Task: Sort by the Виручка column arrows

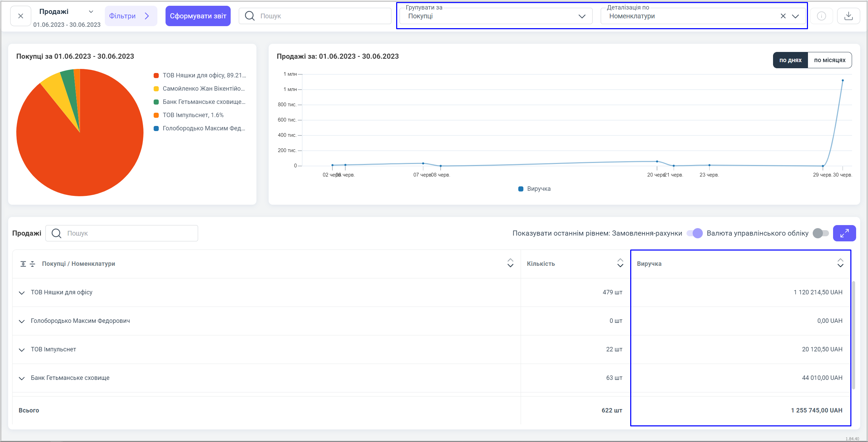Action: click(x=840, y=263)
